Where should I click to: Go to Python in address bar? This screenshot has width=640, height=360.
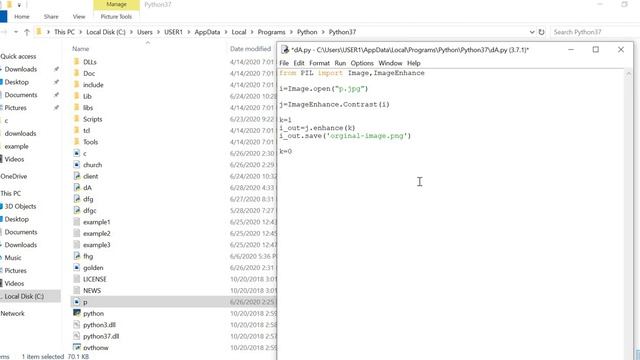(x=307, y=32)
